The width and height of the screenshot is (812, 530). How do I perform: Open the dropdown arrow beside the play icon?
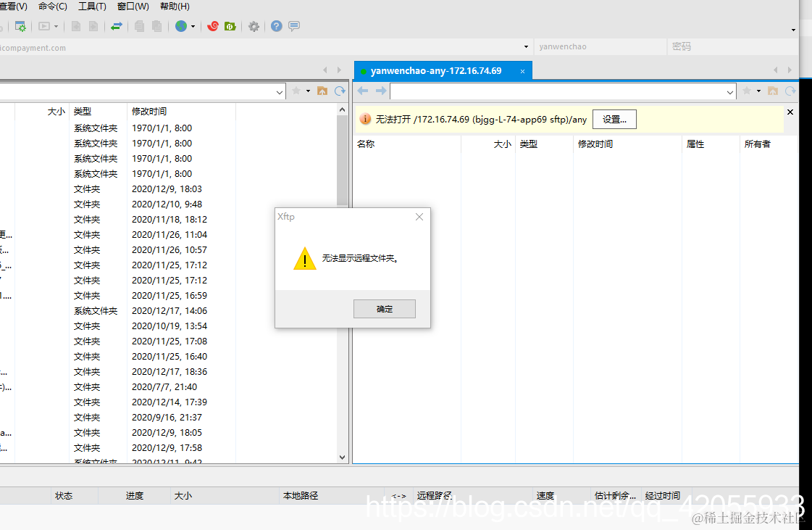click(x=56, y=26)
